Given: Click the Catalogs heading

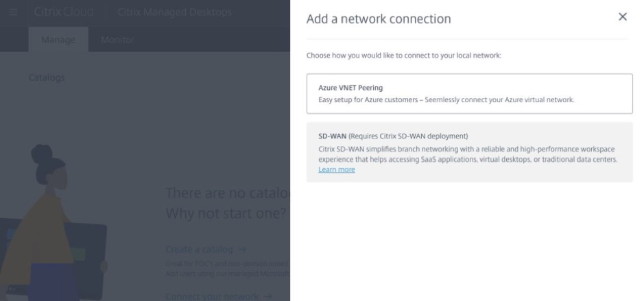Looking at the screenshot, I should pos(47,77).
